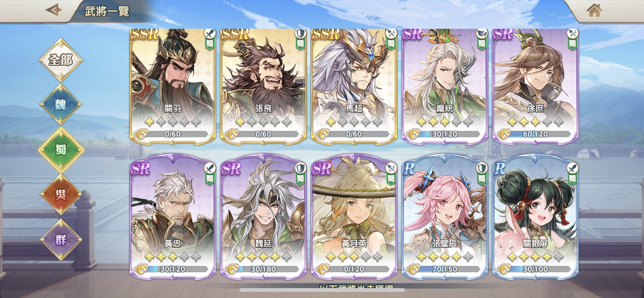The image size is (644, 298).
Task: Tap the arrows class icon on 徐庶 card
Action: [x=572, y=34]
